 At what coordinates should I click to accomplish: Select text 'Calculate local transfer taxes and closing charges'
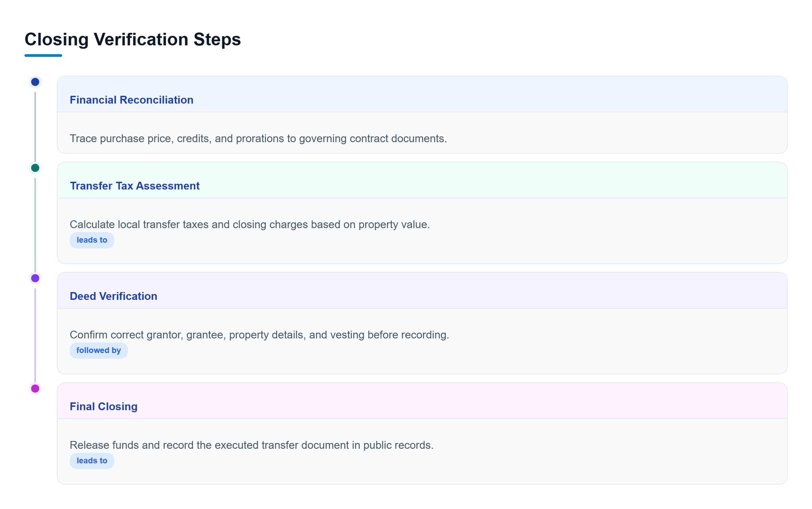[189, 224]
